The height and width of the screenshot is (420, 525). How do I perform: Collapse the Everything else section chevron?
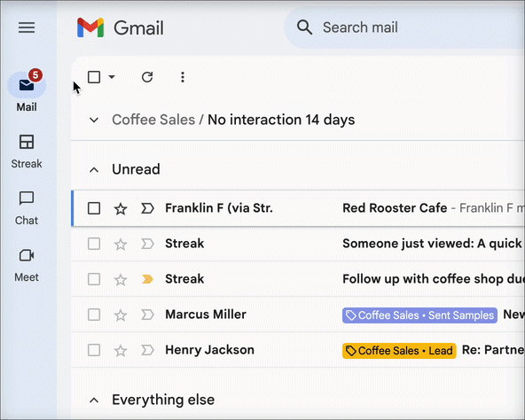(x=94, y=400)
